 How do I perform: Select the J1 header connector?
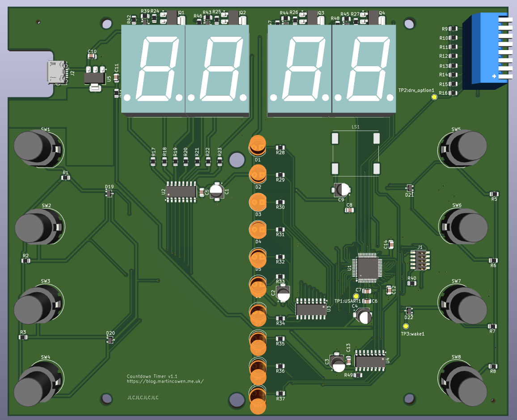(420, 260)
